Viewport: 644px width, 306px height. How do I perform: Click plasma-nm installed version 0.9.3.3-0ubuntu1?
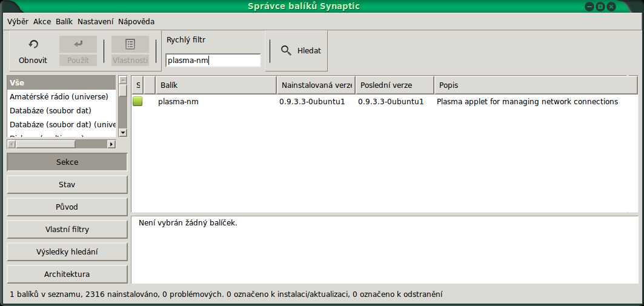tap(312, 101)
